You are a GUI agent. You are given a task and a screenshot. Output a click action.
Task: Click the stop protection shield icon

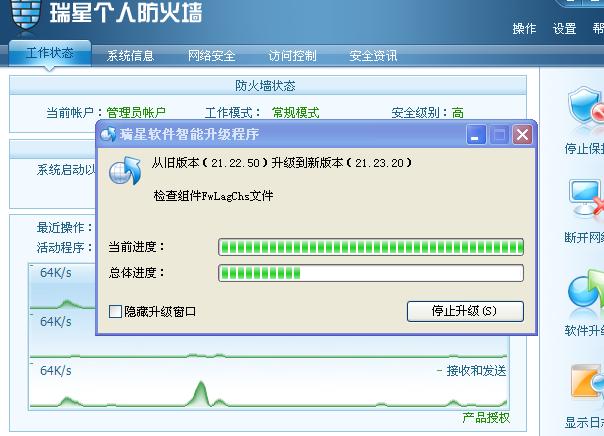point(586,107)
